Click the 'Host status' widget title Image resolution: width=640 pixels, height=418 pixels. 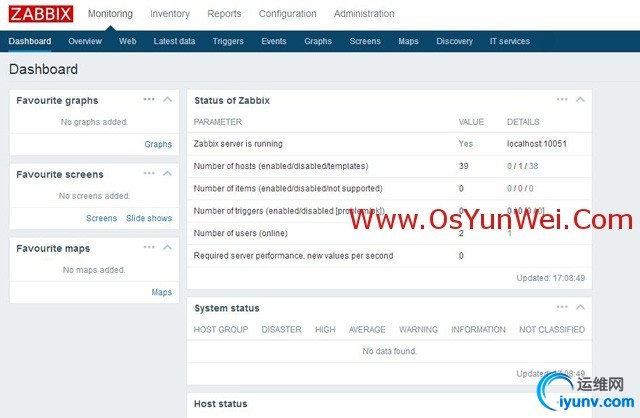(x=221, y=404)
